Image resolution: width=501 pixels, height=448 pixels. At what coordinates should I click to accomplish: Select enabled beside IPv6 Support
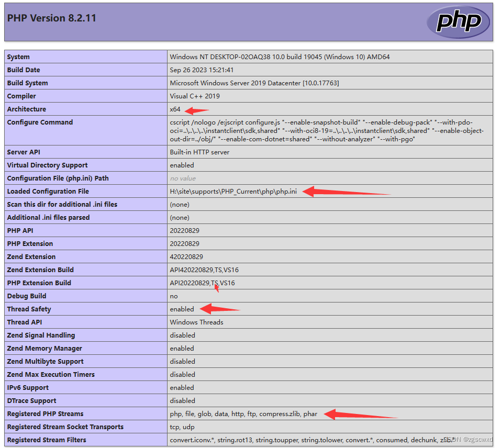tap(182, 388)
